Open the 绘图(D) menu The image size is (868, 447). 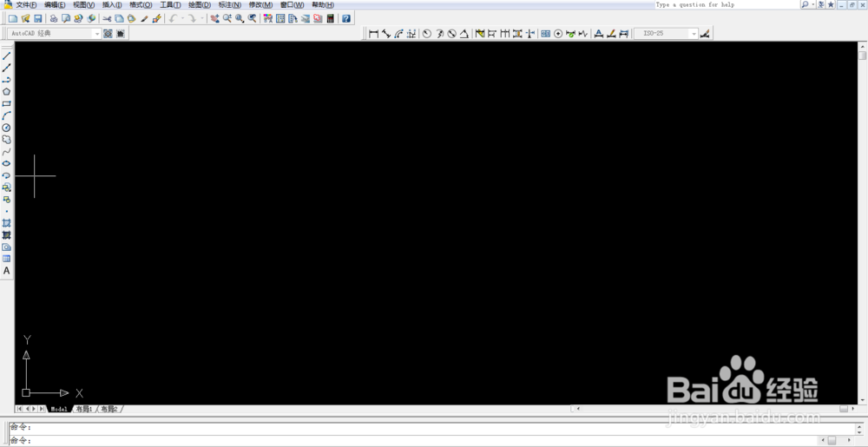(200, 4)
